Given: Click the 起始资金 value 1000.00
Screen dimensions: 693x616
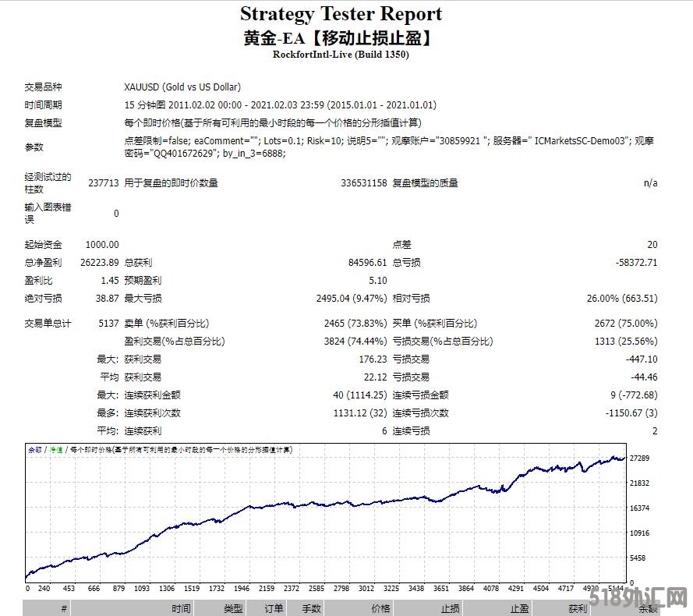Looking at the screenshot, I should (102, 245).
